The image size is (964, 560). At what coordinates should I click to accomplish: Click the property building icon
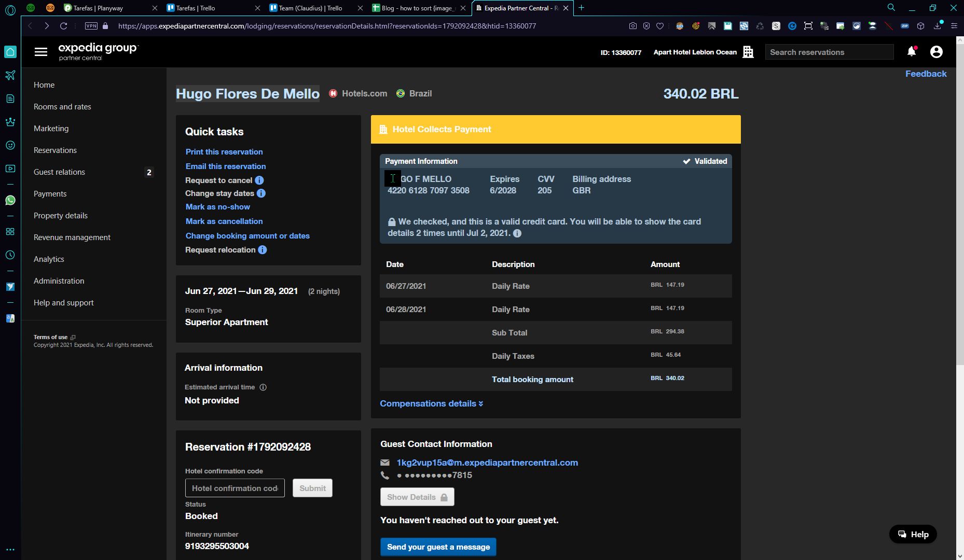coord(748,52)
